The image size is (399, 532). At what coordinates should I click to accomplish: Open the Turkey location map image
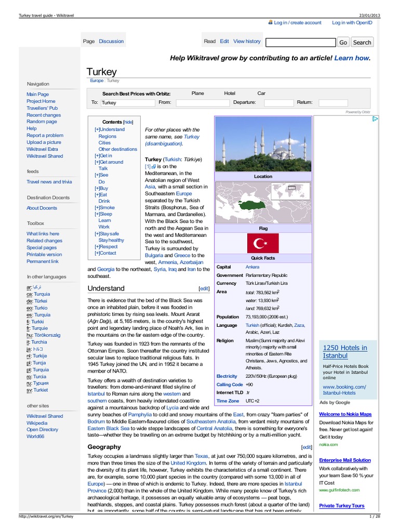click(263, 202)
